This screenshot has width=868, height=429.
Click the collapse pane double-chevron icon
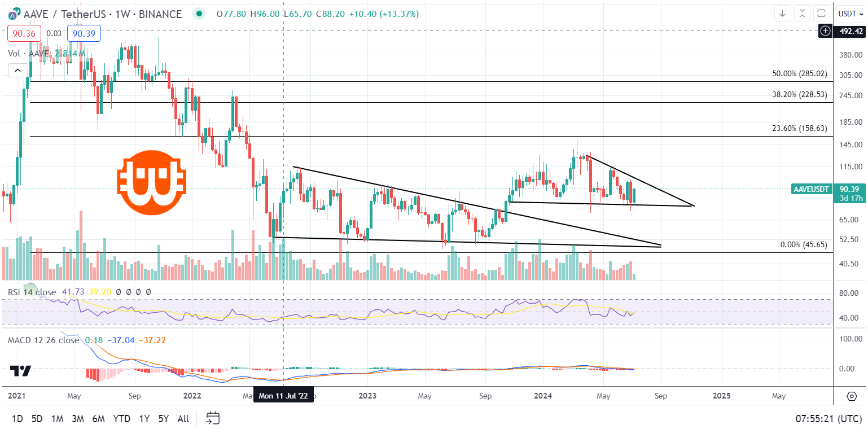[x=802, y=14]
